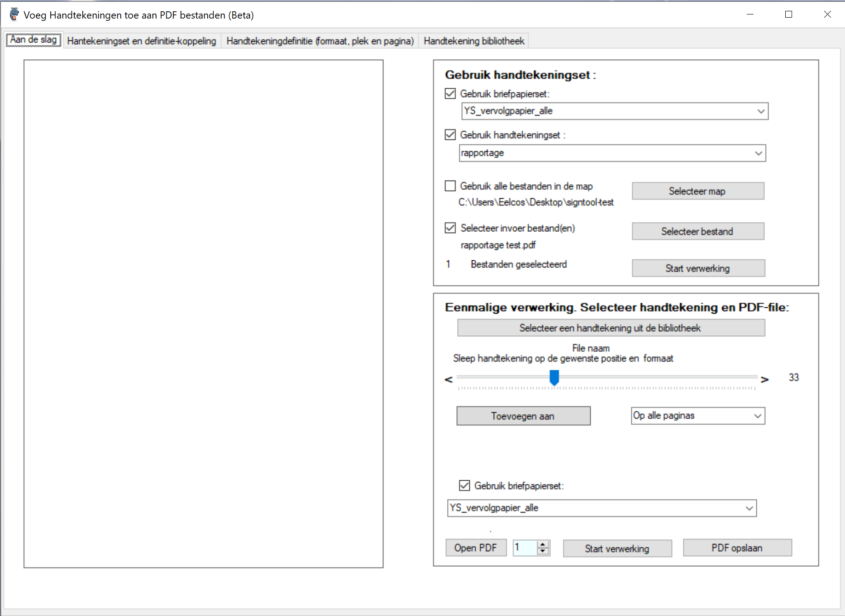
Task: Decrease page number with spinner down arrow
Action: tap(543, 551)
